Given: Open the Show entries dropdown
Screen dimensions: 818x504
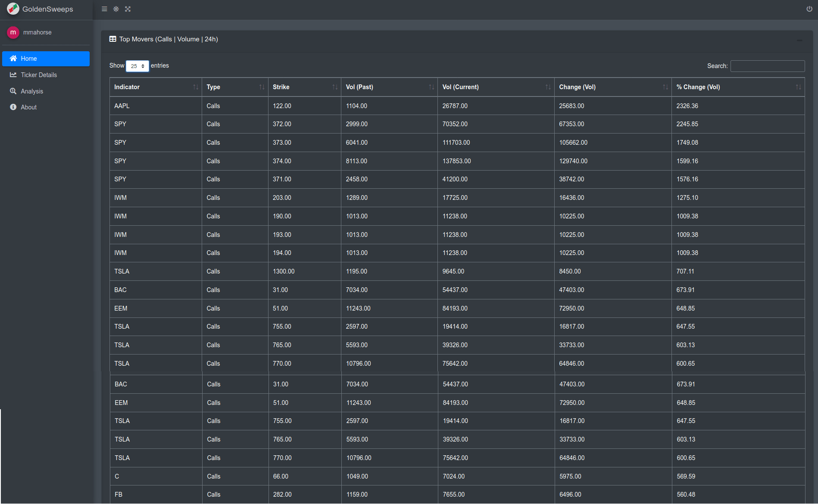Looking at the screenshot, I should click(137, 66).
